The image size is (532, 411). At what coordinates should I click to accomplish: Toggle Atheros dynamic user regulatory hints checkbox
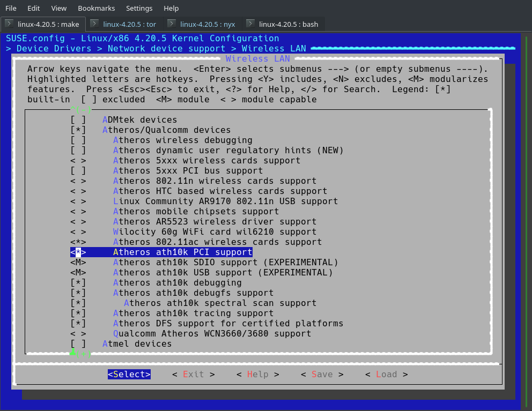(78, 151)
